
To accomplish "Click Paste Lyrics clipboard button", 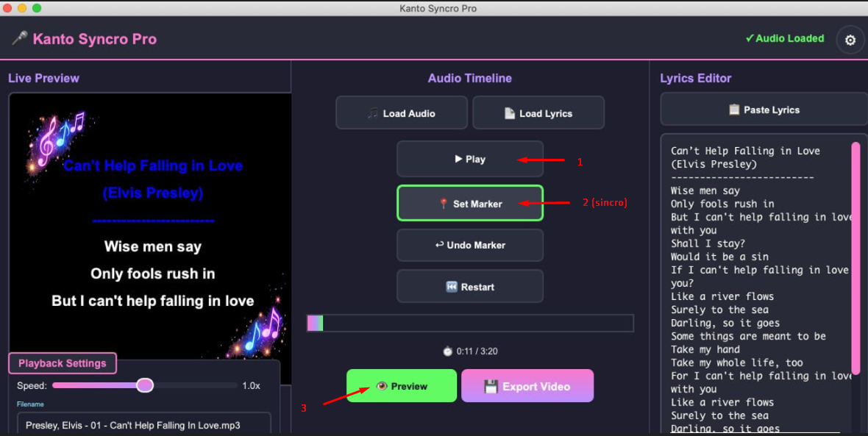I will 764,110.
